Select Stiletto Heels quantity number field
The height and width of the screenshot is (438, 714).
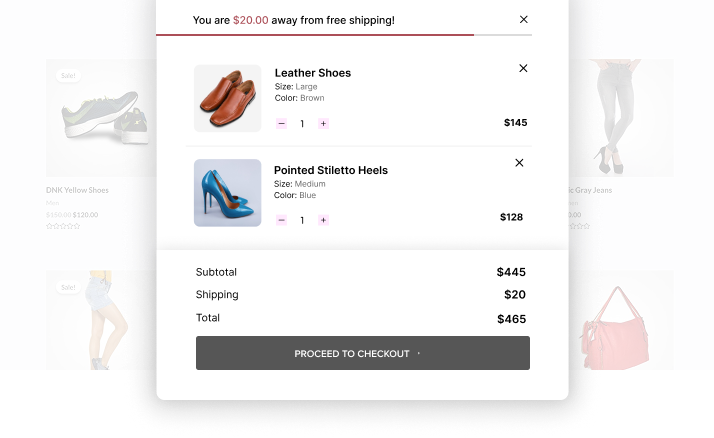tap(302, 220)
